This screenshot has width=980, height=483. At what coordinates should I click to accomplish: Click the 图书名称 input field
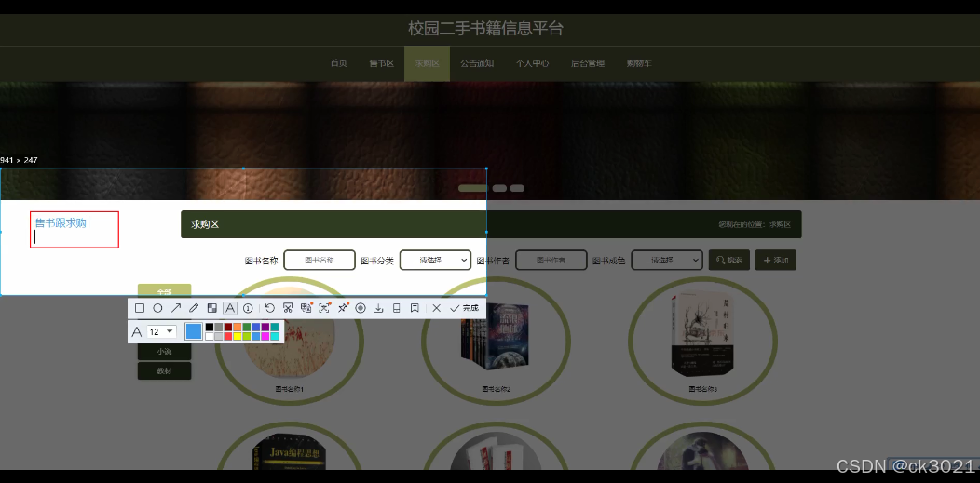click(320, 261)
